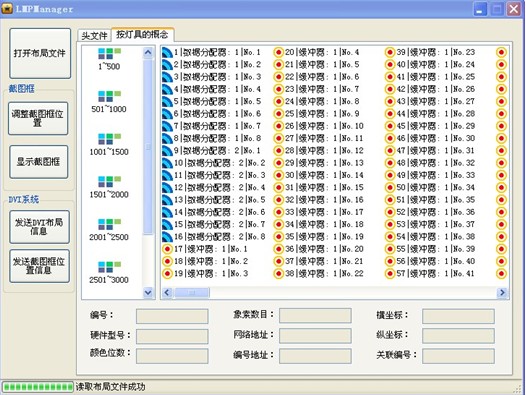526x395 pixels.
Task: Click the range list scroll-up arrow
Action: tap(148, 52)
